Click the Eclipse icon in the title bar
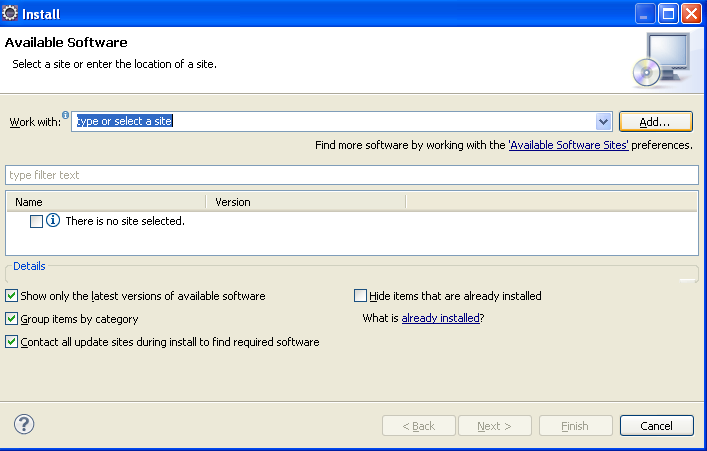This screenshot has height=451, width=707. click(x=11, y=13)
